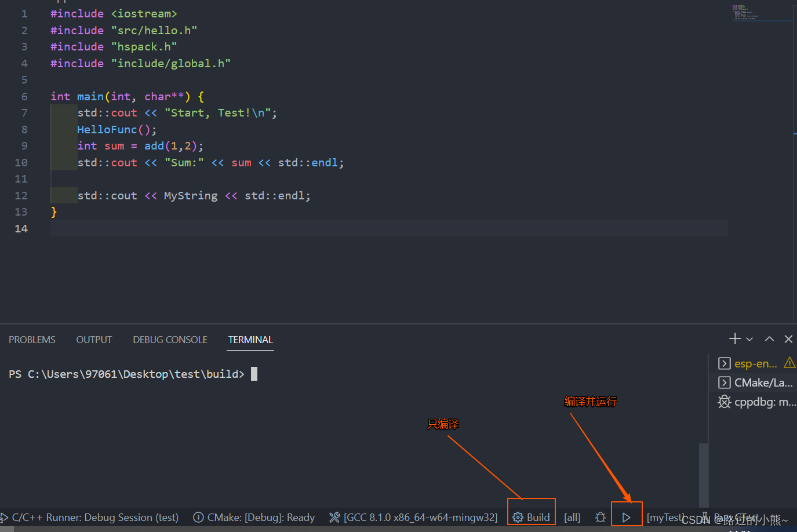
Task: Click the "include/global.h" include text
Action: pos(171,63)
